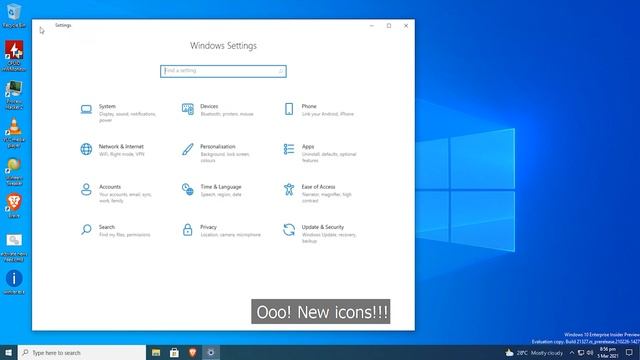Open the Action Center notification icon

(629, 353)
